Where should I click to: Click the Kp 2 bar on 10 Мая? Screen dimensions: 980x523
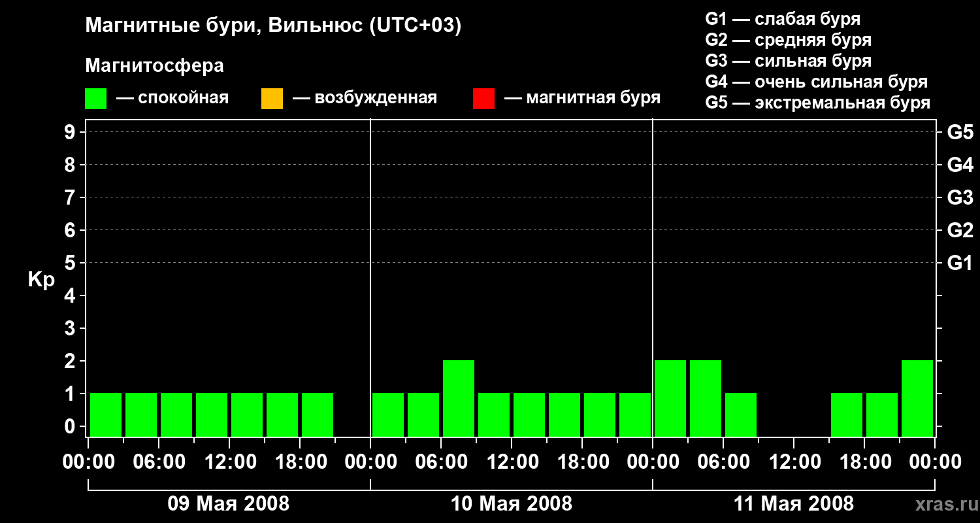(459, 398)
